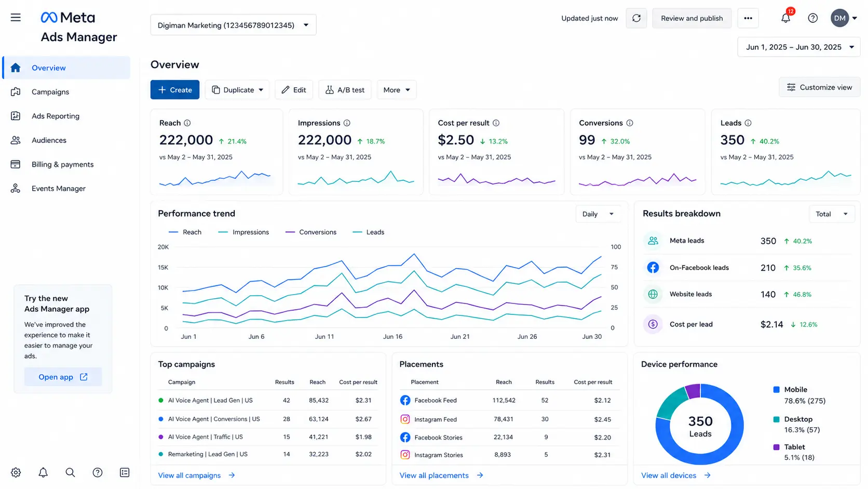Viewport: 868px width, 489px height.
Task: Toggle the Leads series in chart legend
Action: point(369,232)
